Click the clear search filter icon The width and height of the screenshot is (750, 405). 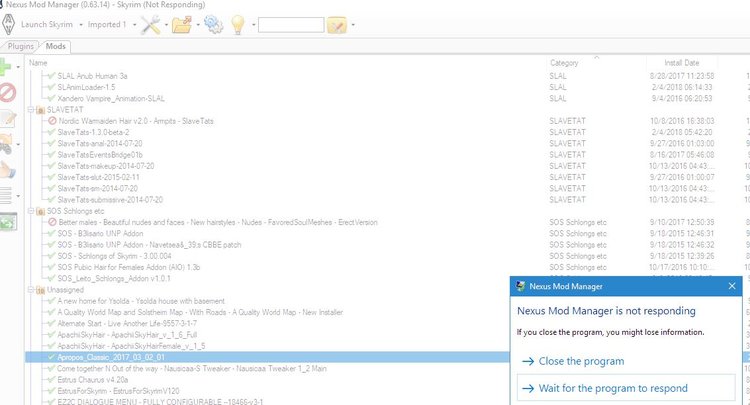[337, 25]
